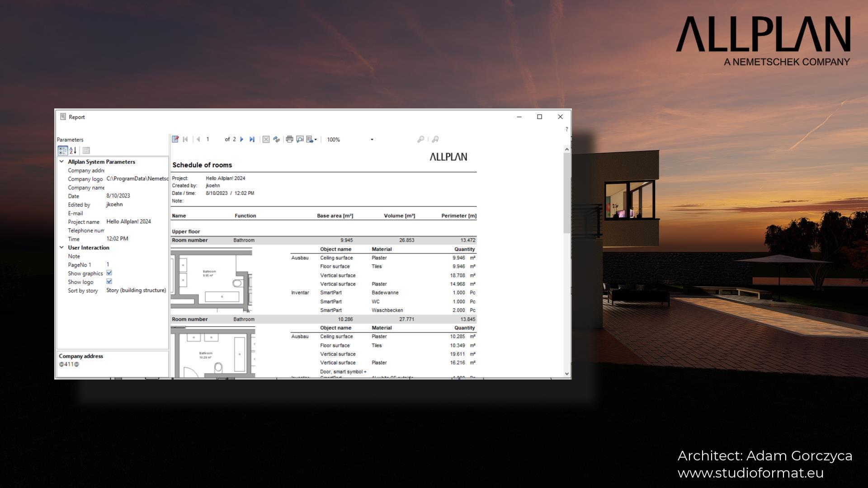Screen dimensions: 868x488
Task: Click the Upper floor heading
Action: pyautogui.click(x=186, y=231)
